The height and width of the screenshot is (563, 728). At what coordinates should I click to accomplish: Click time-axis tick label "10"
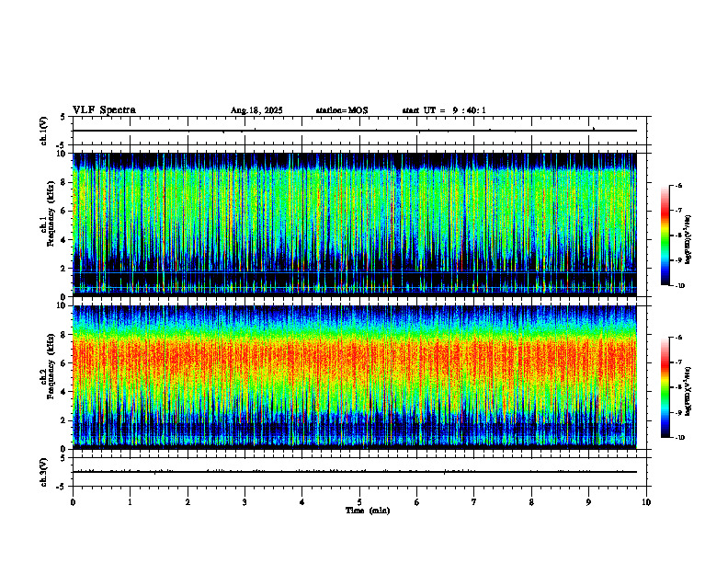tap(646, 502)
